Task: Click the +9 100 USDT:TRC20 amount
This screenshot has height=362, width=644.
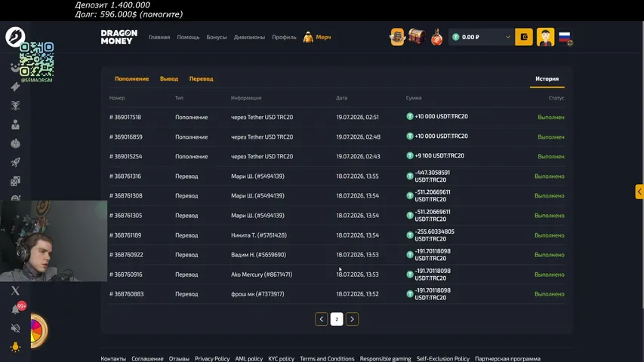Action: pyautogui.click(x=439, y=155)
